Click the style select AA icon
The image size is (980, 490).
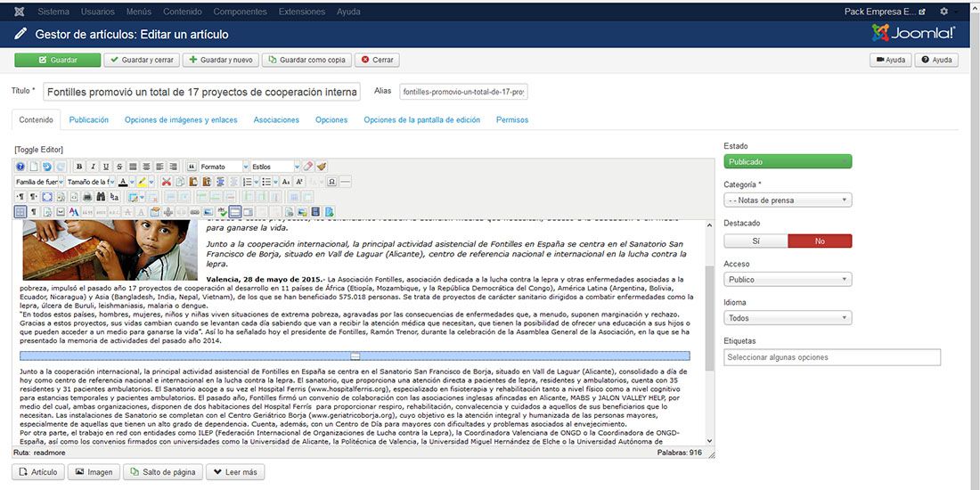coord(74,212)
